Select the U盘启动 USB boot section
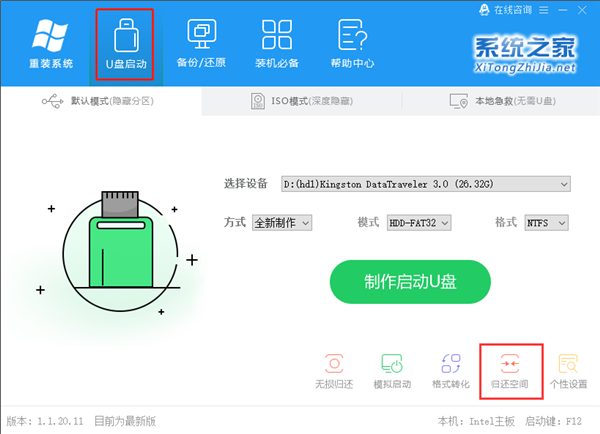 [x=126, y=44]
